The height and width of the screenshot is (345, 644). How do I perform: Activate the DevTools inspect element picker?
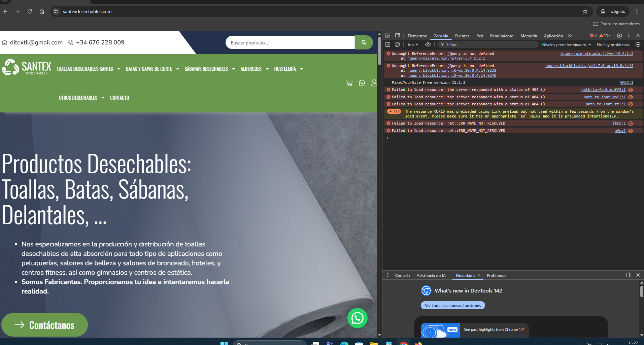coord(388,36)
